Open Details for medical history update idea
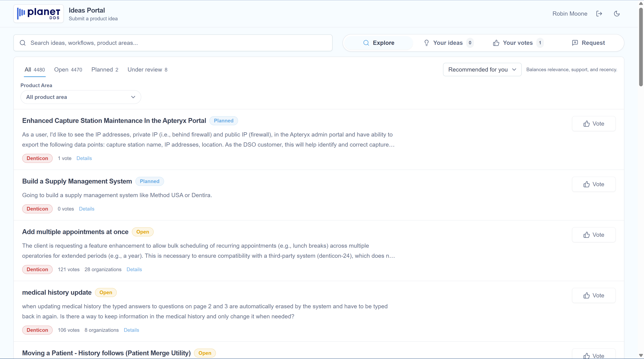 coord(131,330)
